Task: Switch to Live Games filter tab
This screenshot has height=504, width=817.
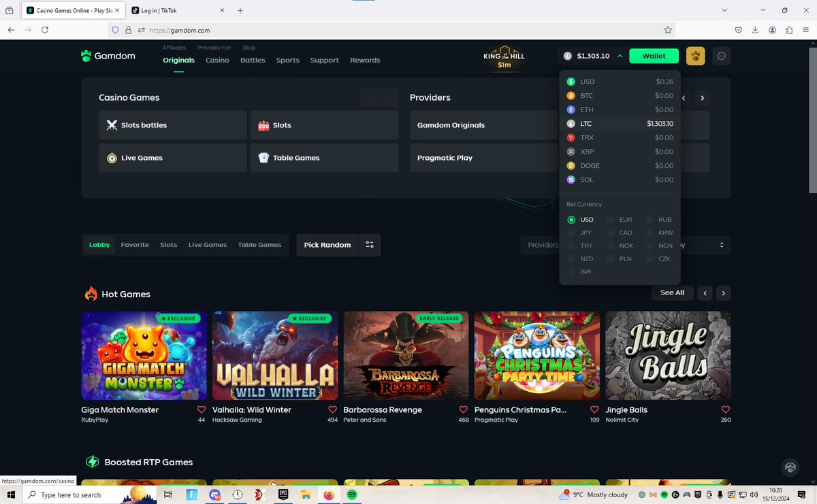Action: 208,245
